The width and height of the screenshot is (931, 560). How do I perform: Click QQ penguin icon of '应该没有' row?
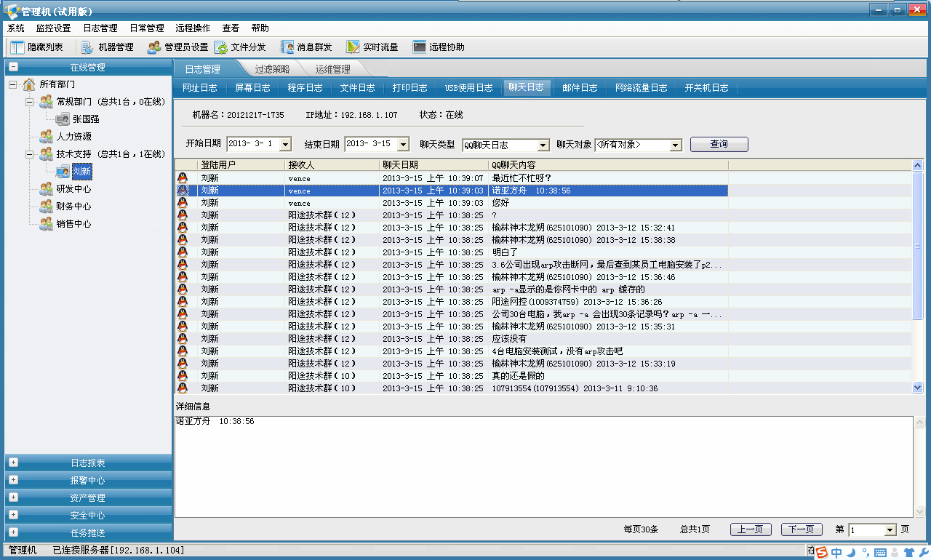[182, 339]
